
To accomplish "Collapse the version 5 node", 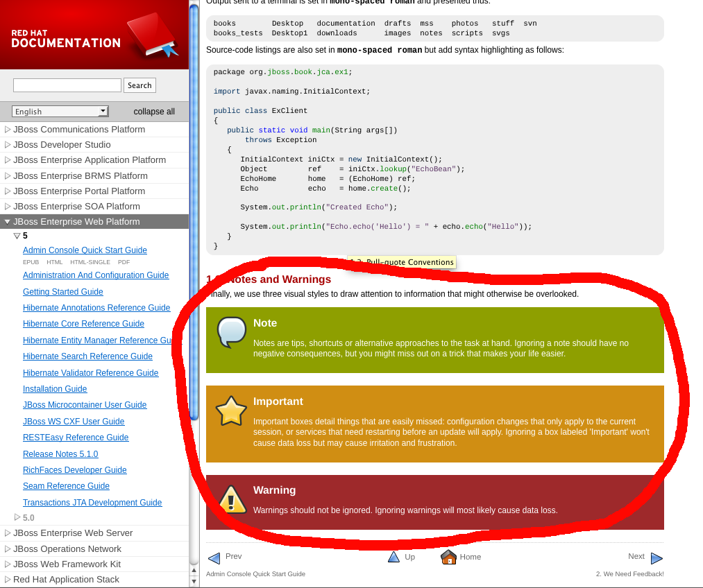I will (17, 236).
